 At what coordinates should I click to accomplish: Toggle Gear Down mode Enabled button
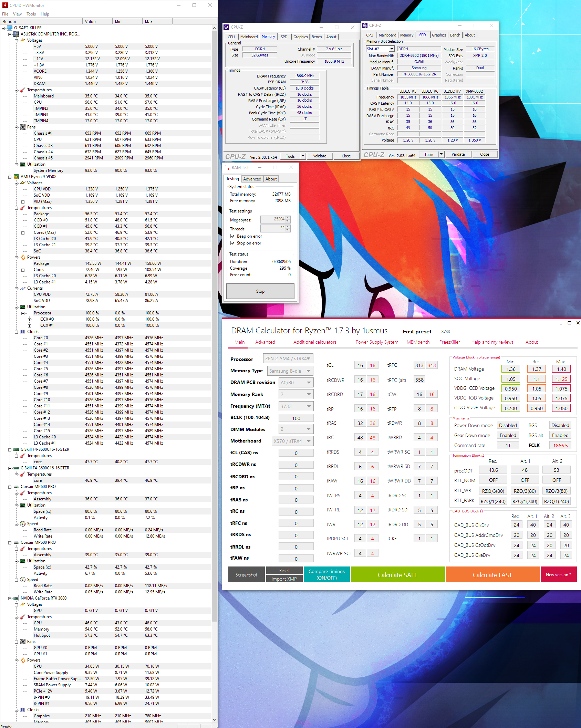508,435
